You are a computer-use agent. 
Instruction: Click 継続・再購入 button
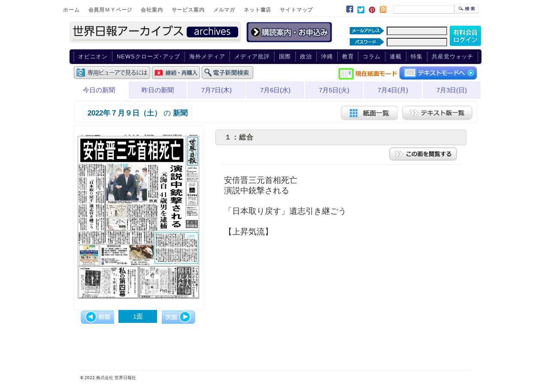(176, 73)
